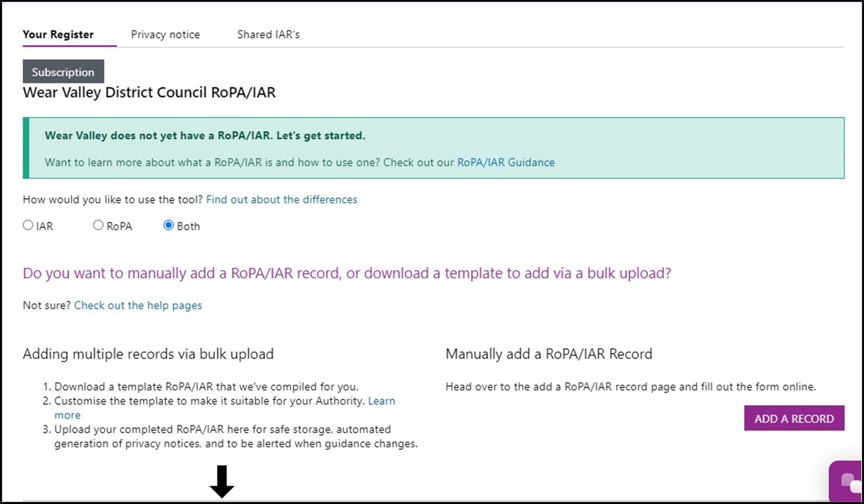Click the Wear Valley District Council RoPA/IAR heading
This screenshot has height=504, width=864.
(x=149, y=92)
